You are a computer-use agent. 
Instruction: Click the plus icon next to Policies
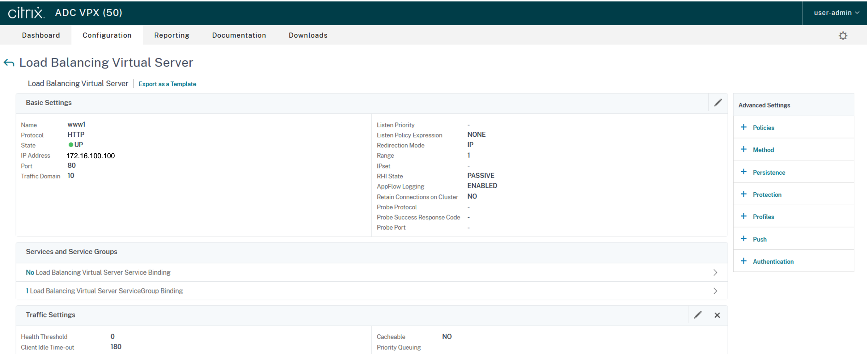(x=744, y=127)
